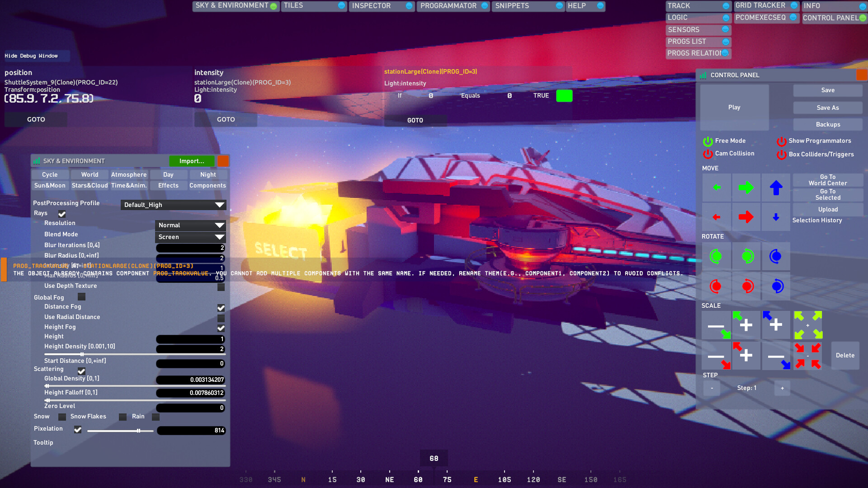Viewport: 868px width, 488px height.
Task: Switch to the Atmosphere tab
Action: pyautogui.click(x=129, y=174)
